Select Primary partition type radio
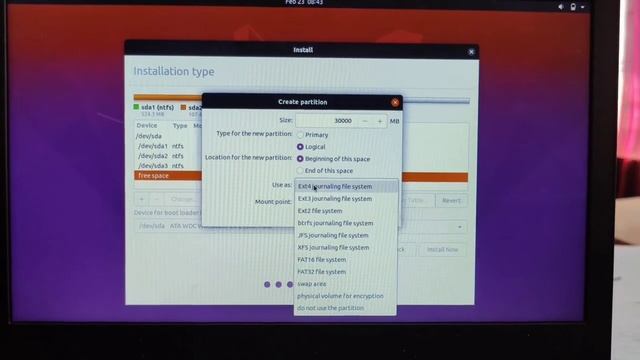The width and height of the screenshot is (640, 360). click(x=300, y=135)
